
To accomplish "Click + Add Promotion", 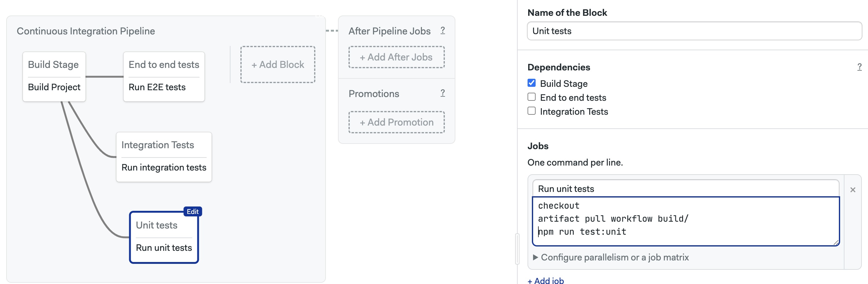I will pos(396,122).
